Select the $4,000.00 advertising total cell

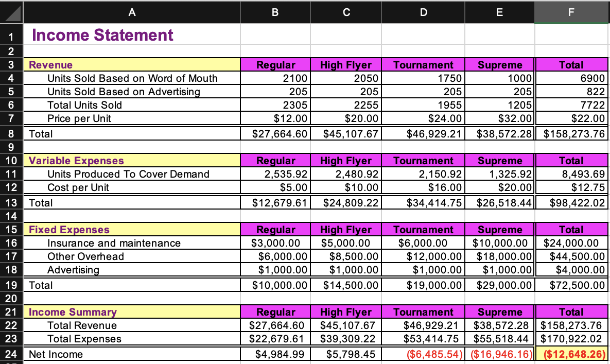[x=571, y=270]
